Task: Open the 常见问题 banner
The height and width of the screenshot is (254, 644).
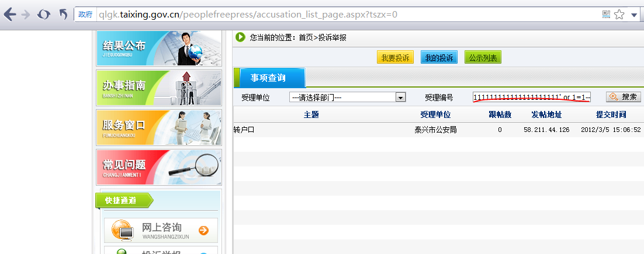Action: (x=159, y=167)
